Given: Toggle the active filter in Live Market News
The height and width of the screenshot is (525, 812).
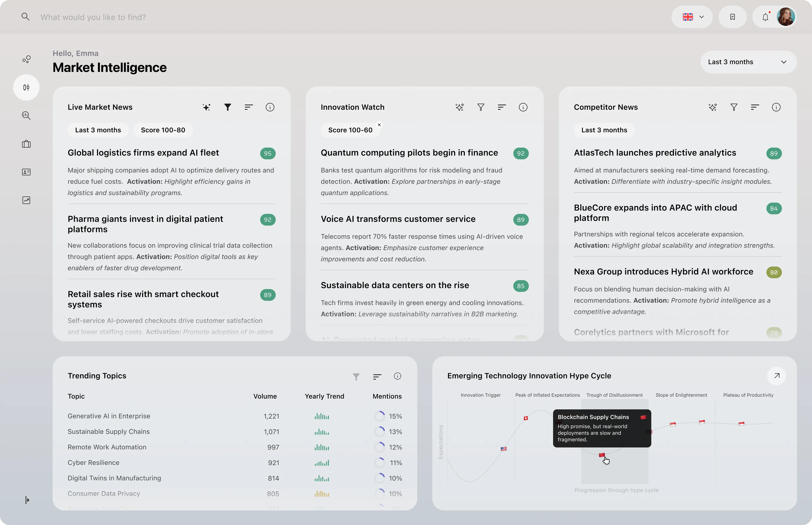Looking at the screenshot, I should pyautogui.click(x=228, y=107).
